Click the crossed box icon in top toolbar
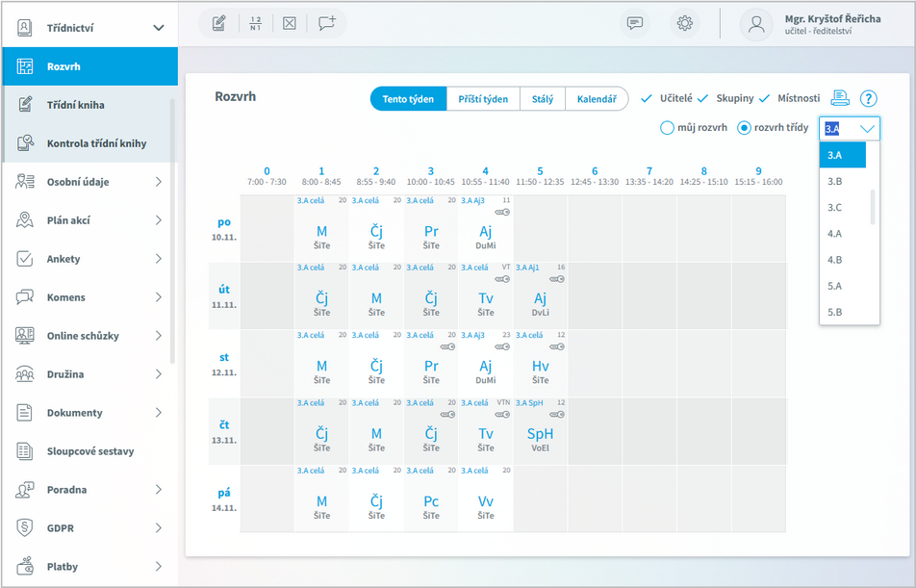The image size is (916, 588). click(x=290, y=24)
